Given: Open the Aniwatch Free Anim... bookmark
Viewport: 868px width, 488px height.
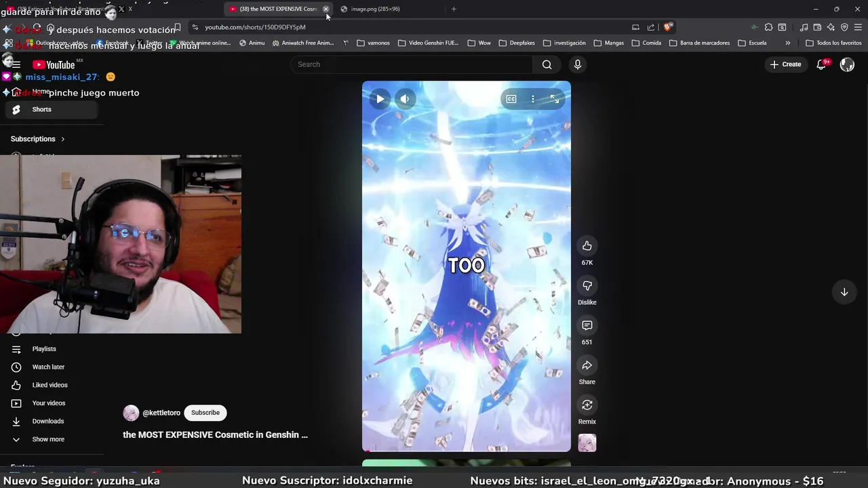Looking at the screenshot, I should [302, 43].
